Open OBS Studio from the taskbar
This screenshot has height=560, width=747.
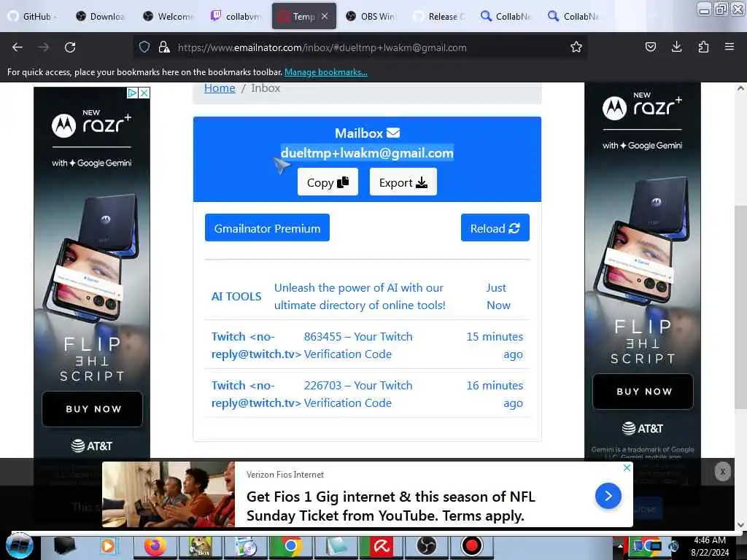point(426,546)
